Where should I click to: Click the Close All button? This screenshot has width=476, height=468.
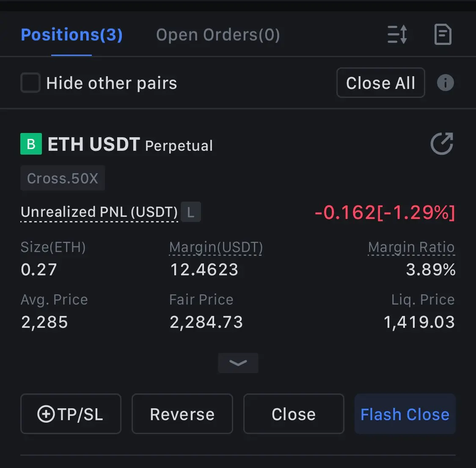(x=381, y=83)
